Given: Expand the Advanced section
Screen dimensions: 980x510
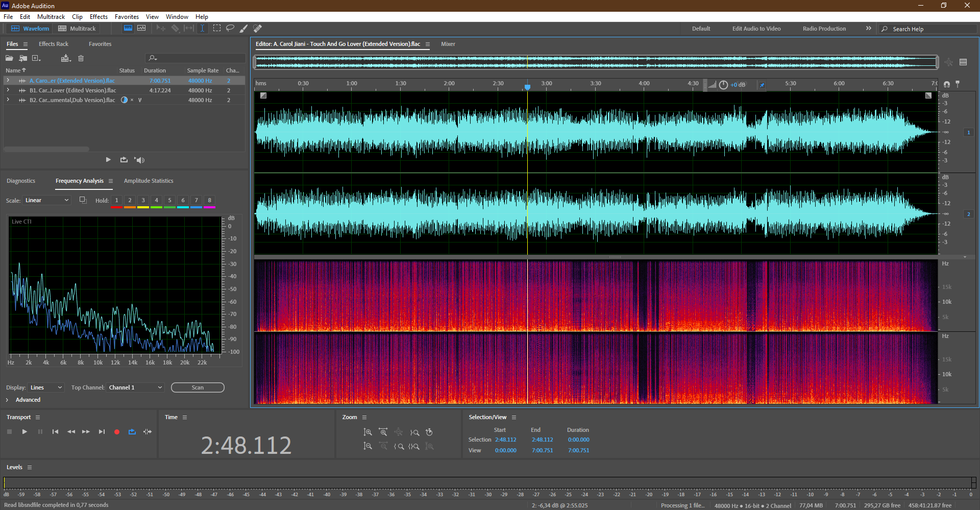Looking at the screenshot, I should pyautogui.click(x=7, y=400).
